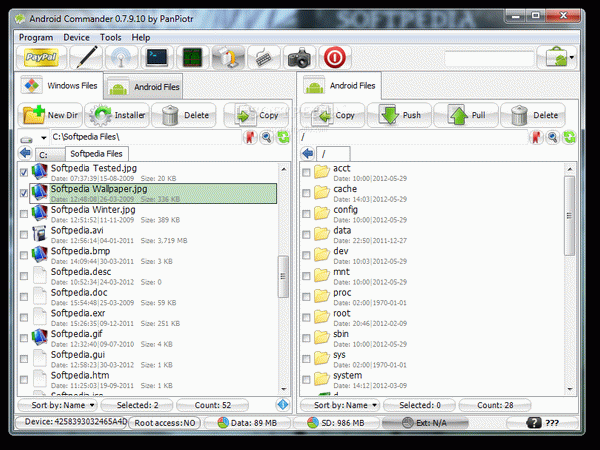Viewport: 600px width, 450px height.
Task: Check Softpedia Winter.jpg checkbox
Action: pyautogui.click(x=24, y=214)
